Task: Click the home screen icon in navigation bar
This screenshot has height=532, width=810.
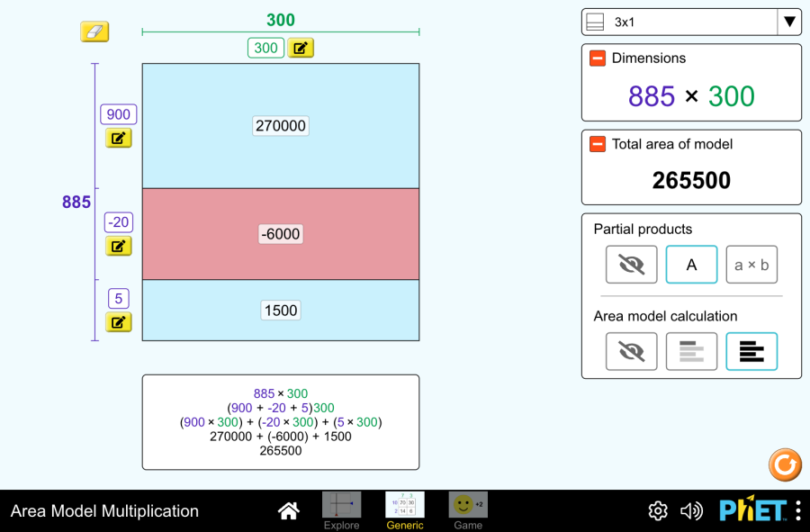Action: (288, 510)
